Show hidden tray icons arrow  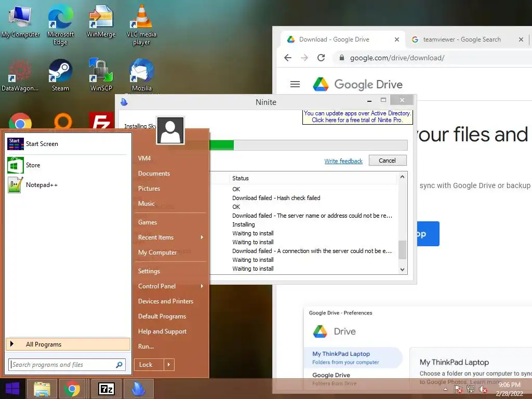click(445, 389)
